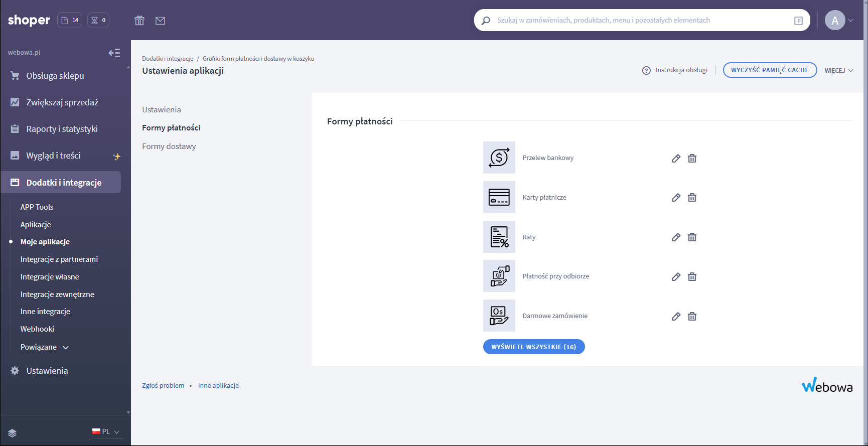Switch to Formy dostawy section

point(169,146)
